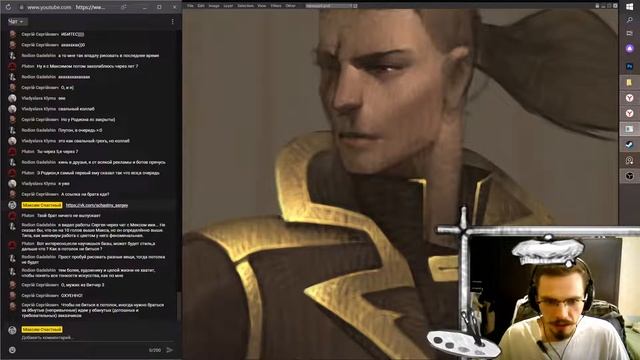Open the chat three-dot options menu
The image size is (640, 360).
tap(173, 21)
